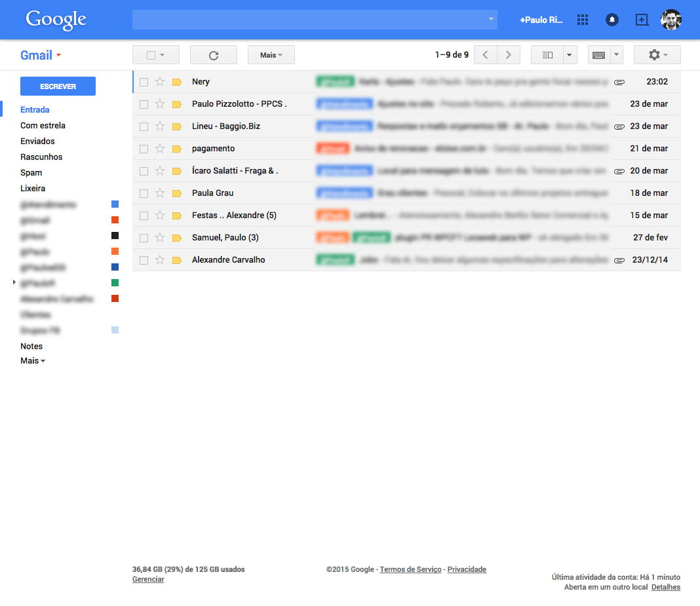700x606 pixels.
Task: Toggle the reading pane layout icon
Action: point(548,54)
